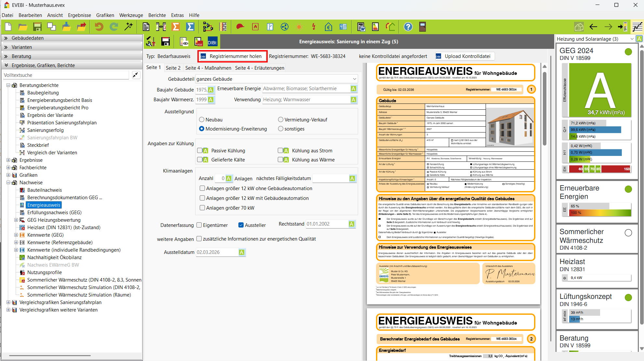Viewport: 644px width, 361px height.
Task: Open the Heizung und Solaranlage variant dropdown
Action: (x=632, y=39)
